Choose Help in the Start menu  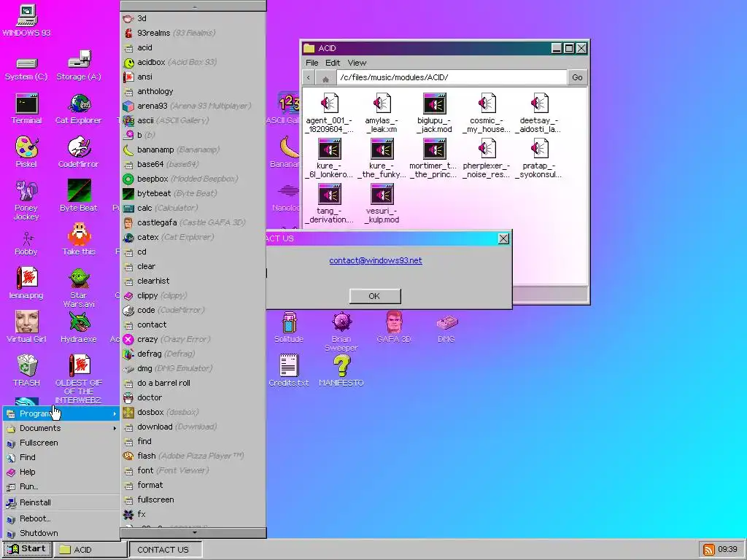[61, 472]
